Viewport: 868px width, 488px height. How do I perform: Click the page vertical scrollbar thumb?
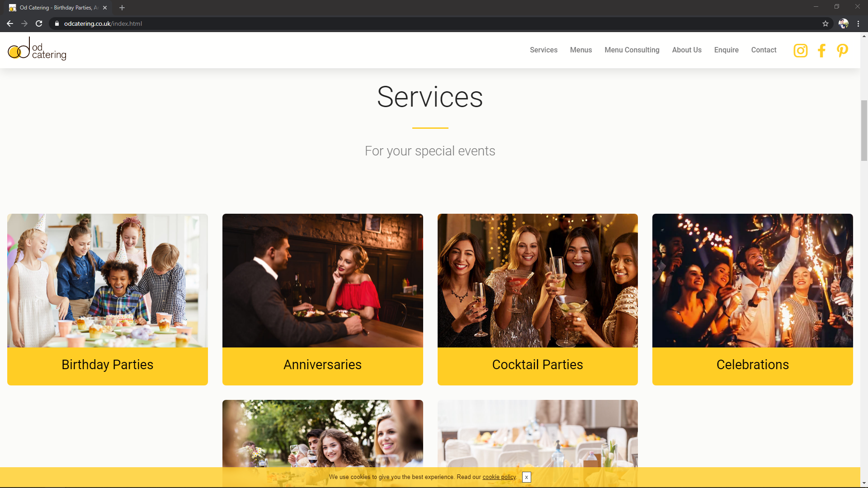[864, 130]
